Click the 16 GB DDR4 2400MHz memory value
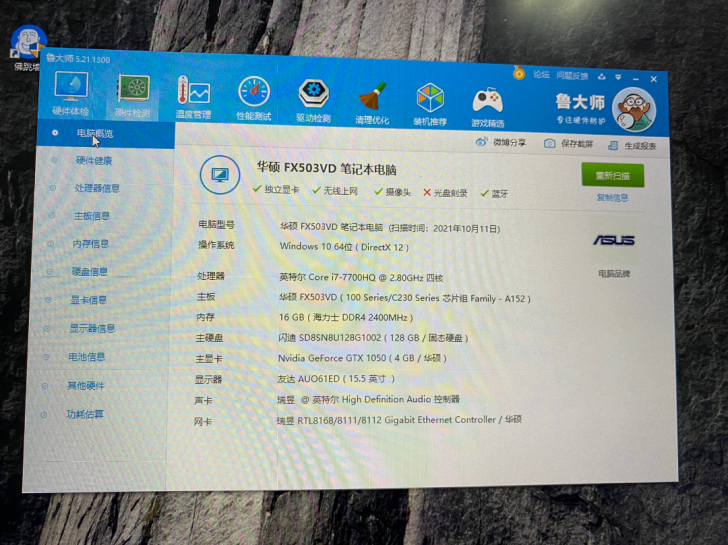728x545 pixels. click(x=345, y=318)
